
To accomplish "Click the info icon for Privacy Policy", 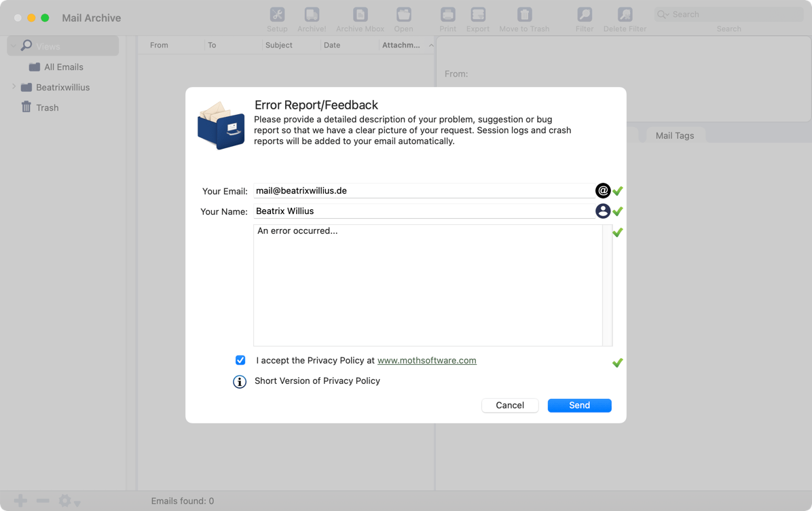I will click(240, 382).
